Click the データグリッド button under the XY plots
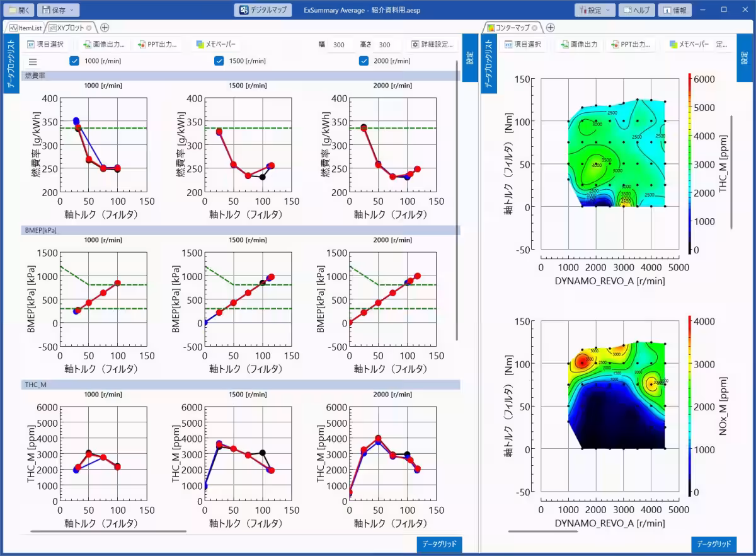Viewport: 756px width, 556px height. click(x=439, y=544)
